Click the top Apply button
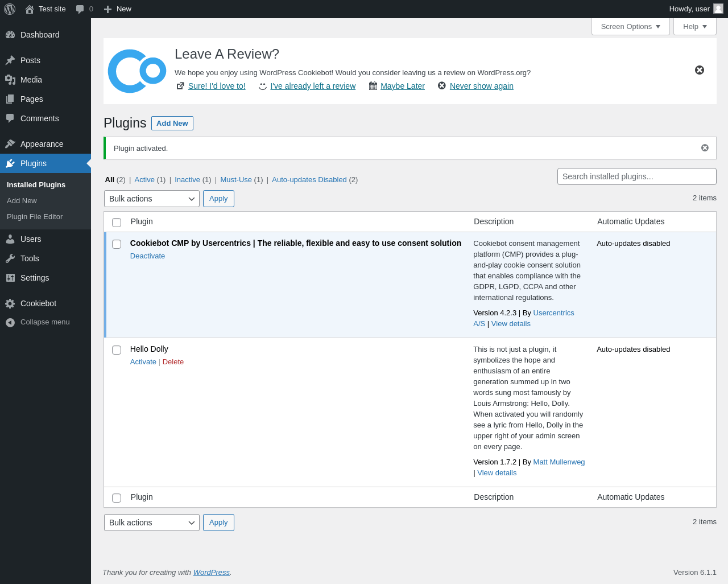The width and height of the screenshot is (728, 584). 218,199
